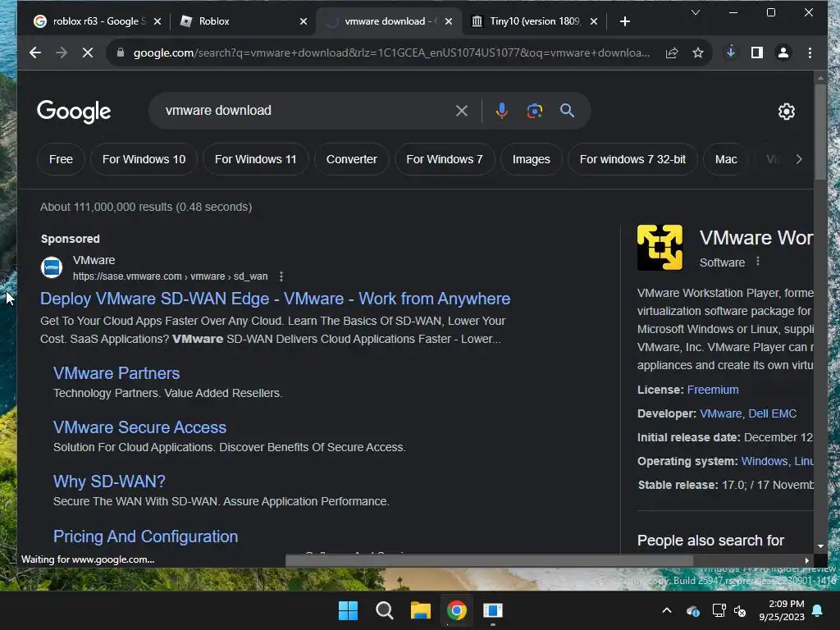Bookmark this page with the star
The height and width of the screenshot is (630, 840).
(697, 52)
